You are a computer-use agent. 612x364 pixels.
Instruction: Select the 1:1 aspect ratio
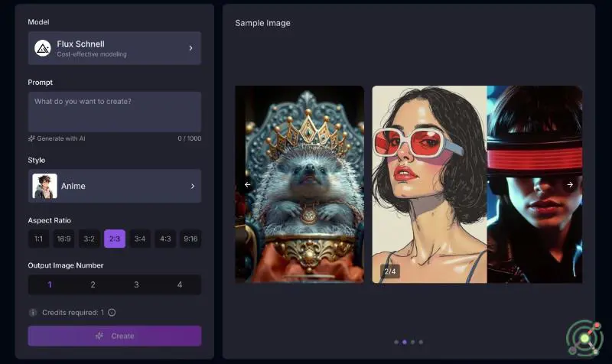(38, 239)
